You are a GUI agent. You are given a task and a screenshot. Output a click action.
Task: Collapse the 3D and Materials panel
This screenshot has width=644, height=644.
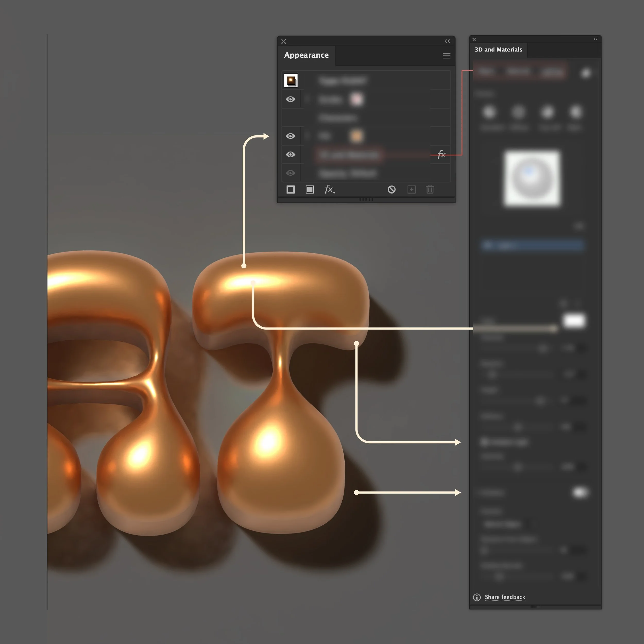click(596, 39)
